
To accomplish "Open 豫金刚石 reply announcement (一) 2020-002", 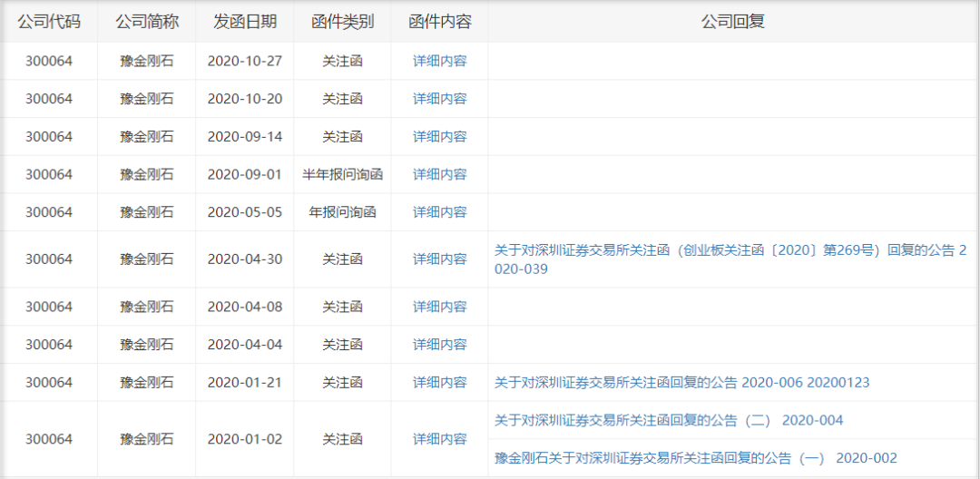I will pyautogui.click(x=695, y=458).
